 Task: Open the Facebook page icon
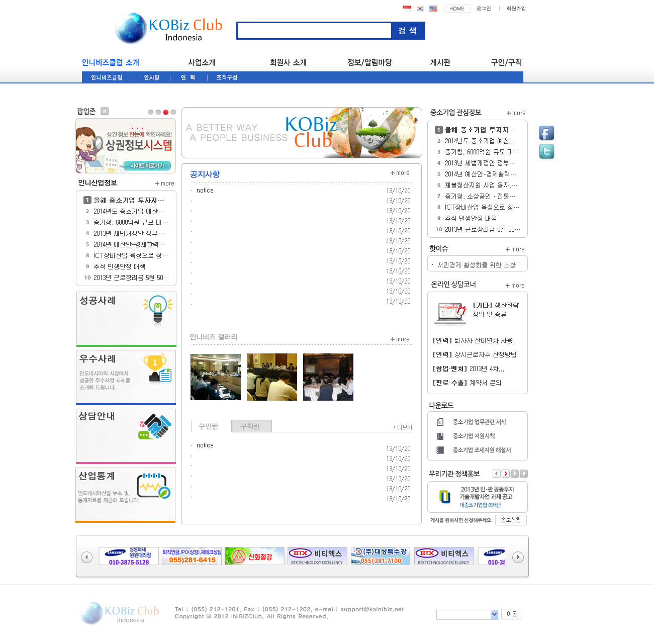point(546,133)
